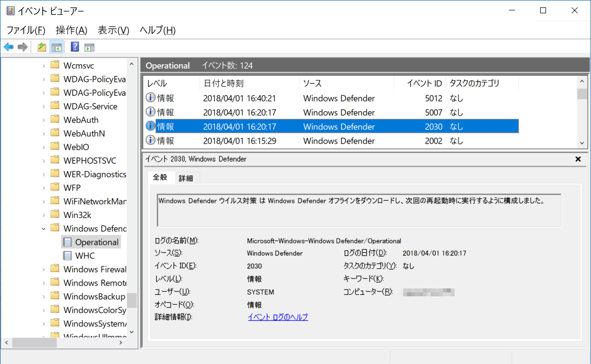Click info icon of event 5007 row
The height and width of the screenshot is (364, 591).
(150, 112)
